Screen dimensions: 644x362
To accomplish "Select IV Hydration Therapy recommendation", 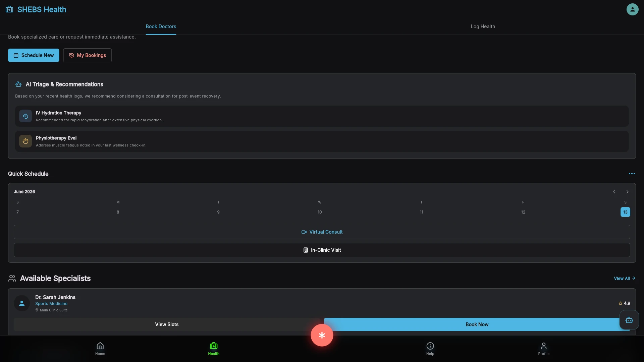I will point(322,116).
